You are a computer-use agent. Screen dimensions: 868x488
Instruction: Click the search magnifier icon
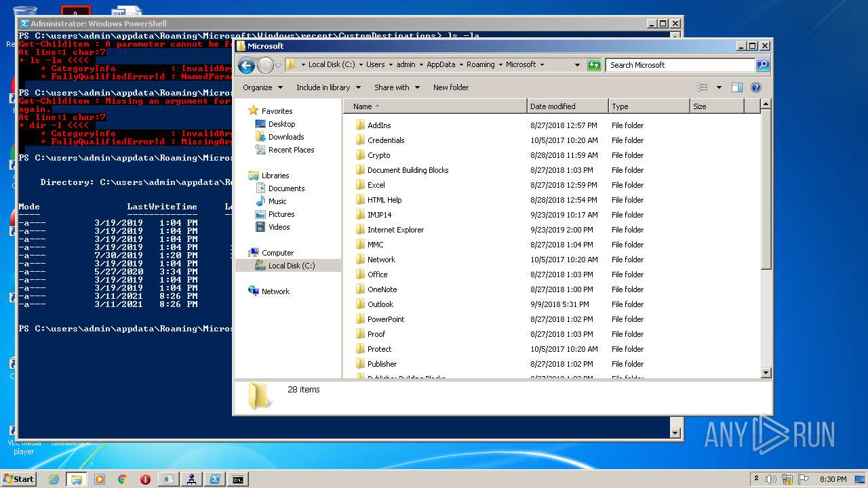[763, 65]
